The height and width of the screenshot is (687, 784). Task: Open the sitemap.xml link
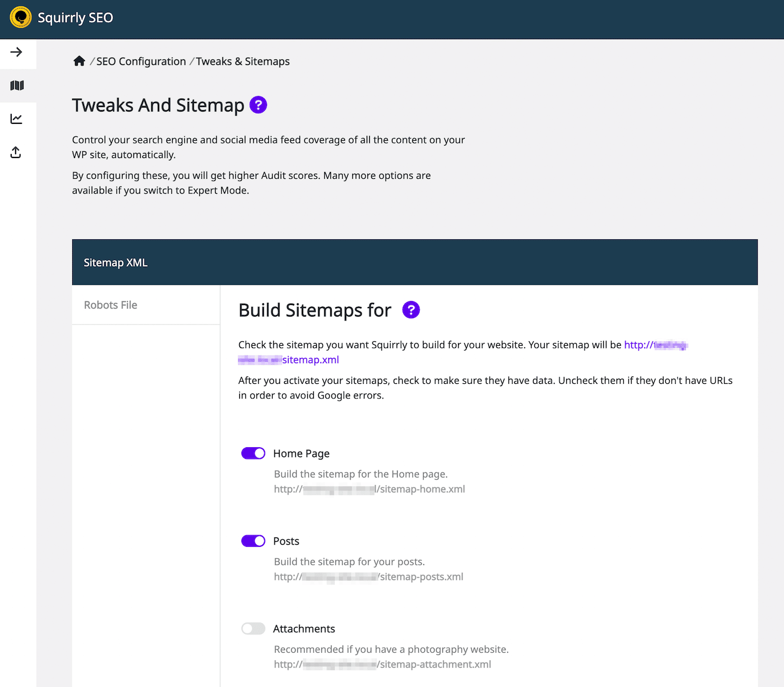(x=310, y=359)
